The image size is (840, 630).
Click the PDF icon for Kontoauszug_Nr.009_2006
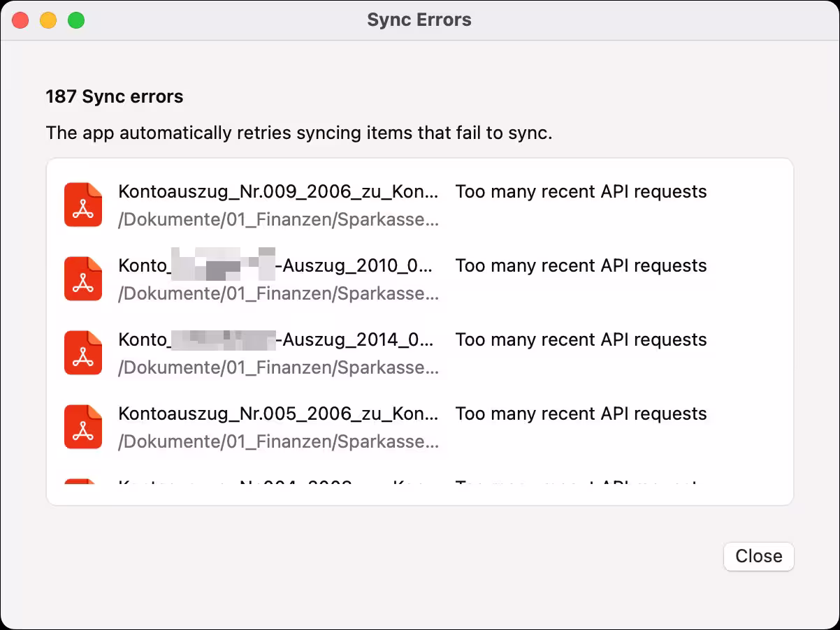click(83, 205)
